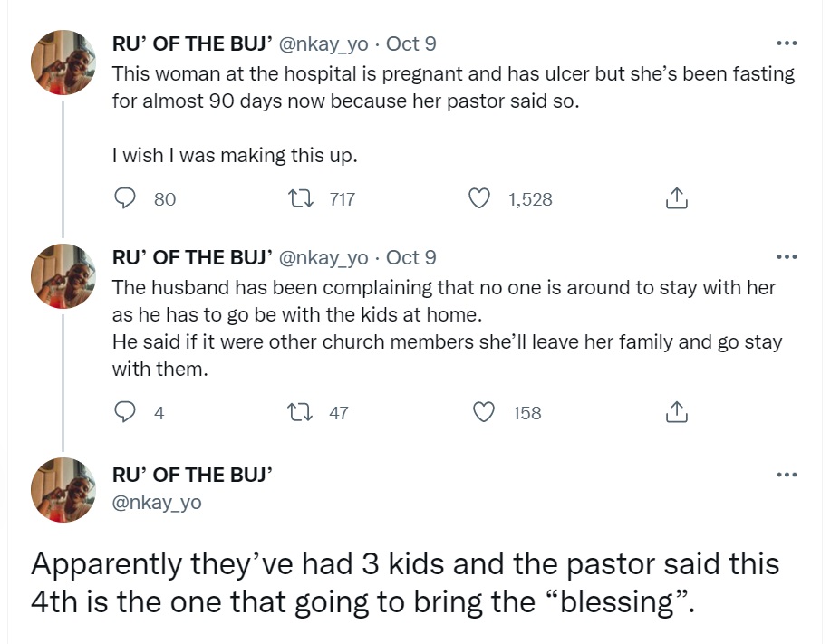Open the @nkay_yo handle under the third tweet
The width and height of the screenshot is (840, 644).
[x=156, y=502]
